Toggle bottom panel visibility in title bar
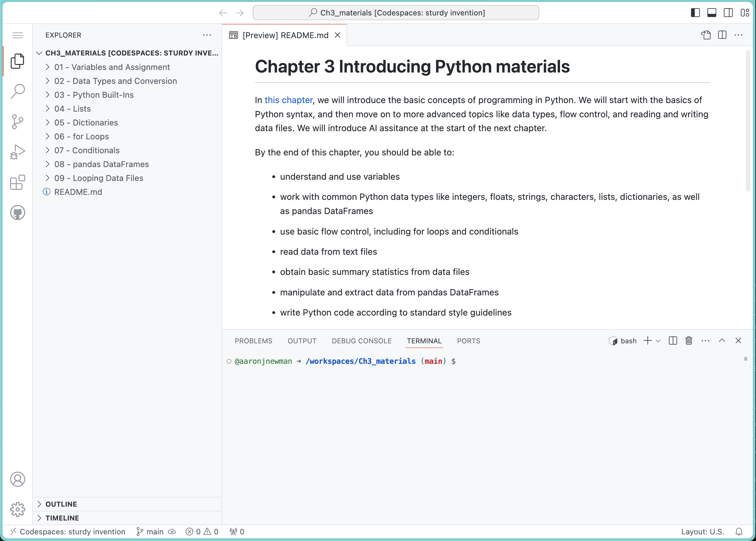756x541 pixels. [x=712, y=13]
